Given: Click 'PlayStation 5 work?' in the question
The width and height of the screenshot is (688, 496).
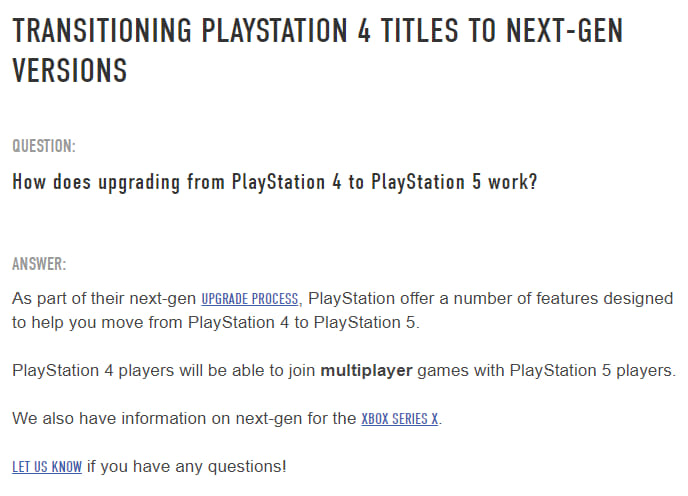Looking at the screenshot, I should point(454,182).
